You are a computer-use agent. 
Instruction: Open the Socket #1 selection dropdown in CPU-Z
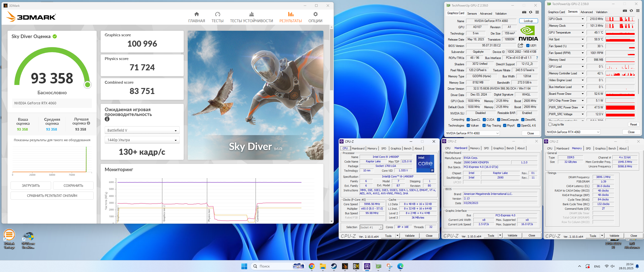click(x=371, y=227)
